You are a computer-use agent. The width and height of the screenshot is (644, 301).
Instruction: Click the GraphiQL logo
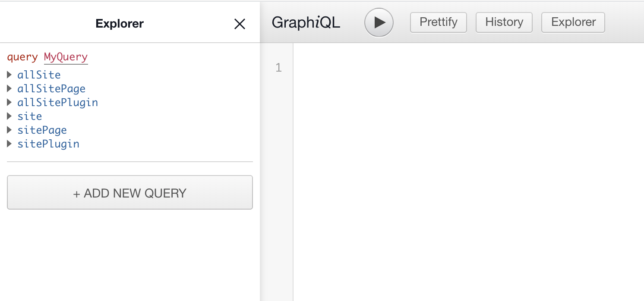(306, 22)
